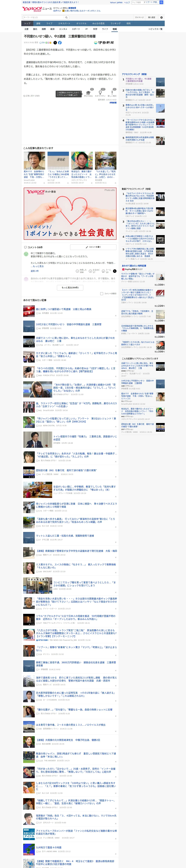Viewport: 186px width, 868px height.
Task: Dismiss the 有吉弘行 recommended article card
Action: (92, 183)
